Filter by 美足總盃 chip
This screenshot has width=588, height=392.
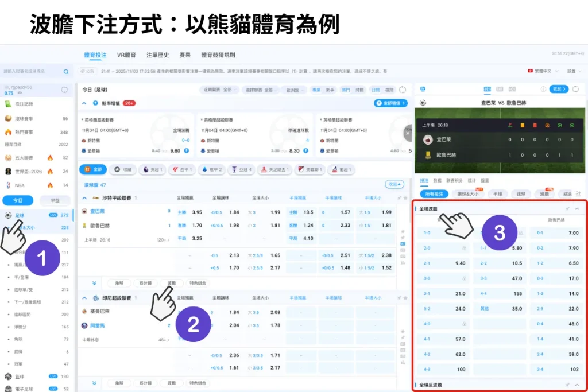click(275, 169)
